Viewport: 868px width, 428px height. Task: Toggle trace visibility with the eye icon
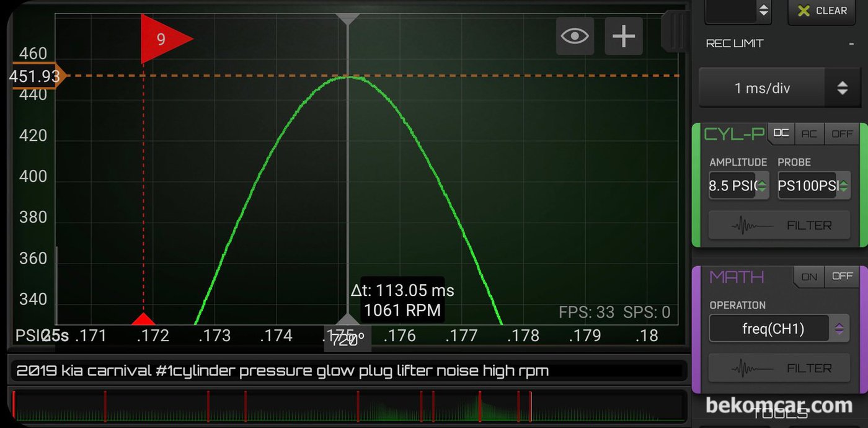(x=575, y=36)
